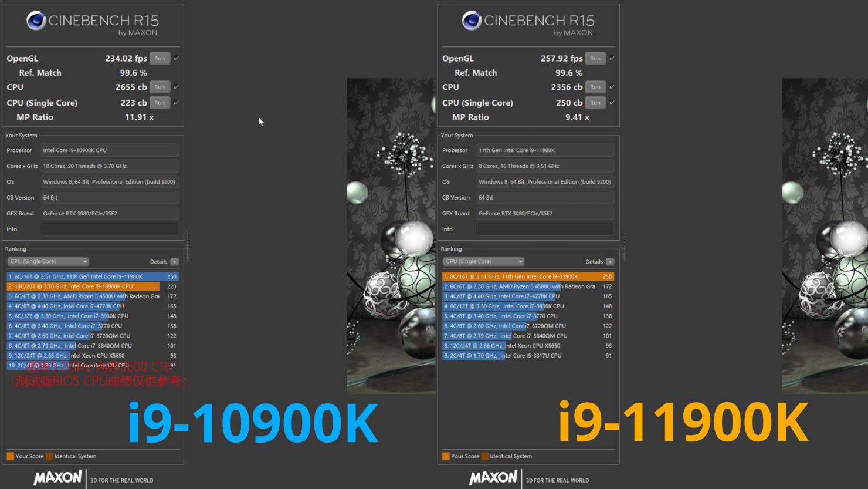Select i7-4770K row in left window
Screen dimensions: 868x489
click(93, 306)
